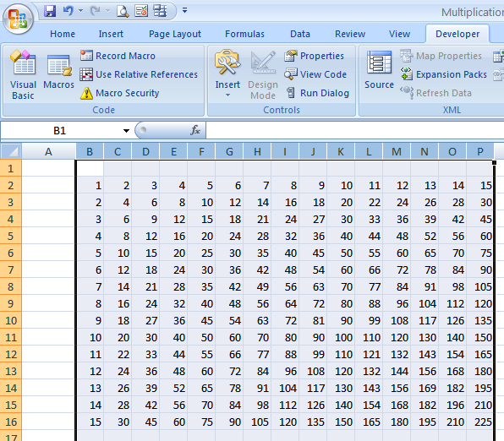Toggle Design Mode
Image resolution: width=504 pixels, height=441 pixels.
coord(263,75)
